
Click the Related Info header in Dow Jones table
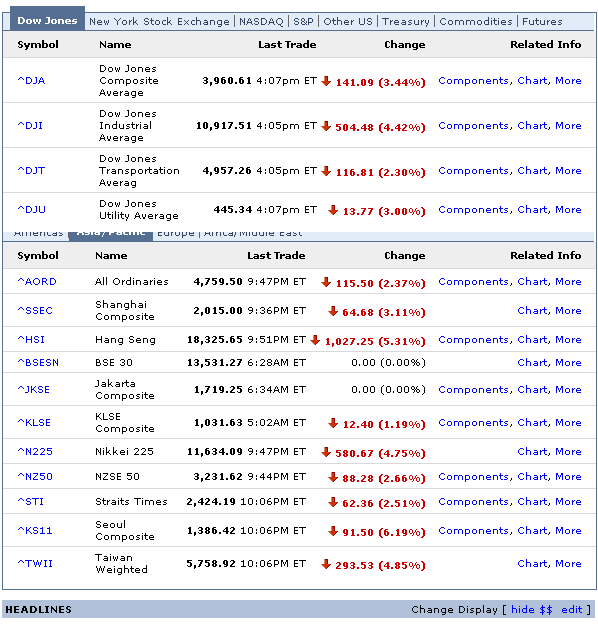click(546, 45)
